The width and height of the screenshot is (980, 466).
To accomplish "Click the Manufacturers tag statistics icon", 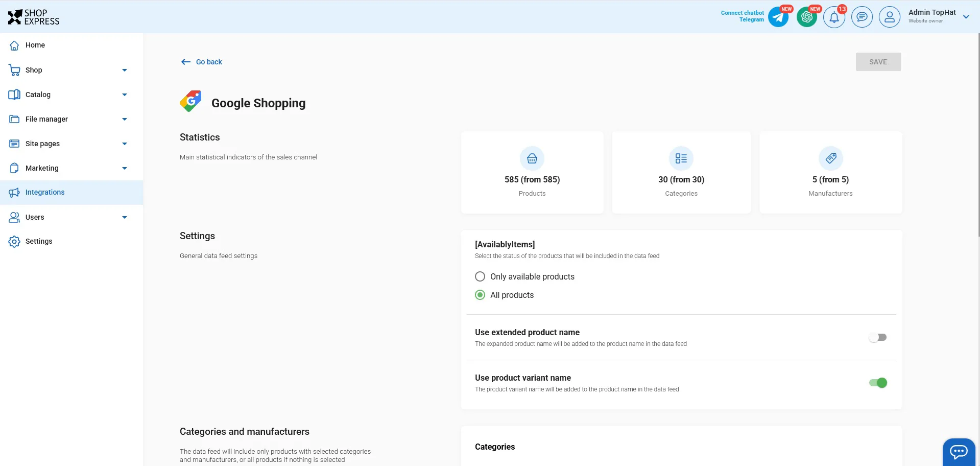I will (831, 158).
